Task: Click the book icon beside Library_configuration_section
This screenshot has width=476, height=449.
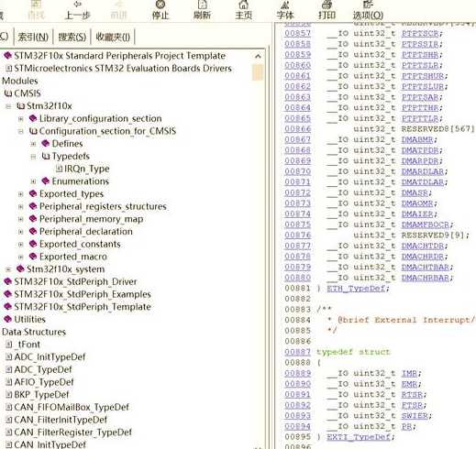Action: [33, 118]
